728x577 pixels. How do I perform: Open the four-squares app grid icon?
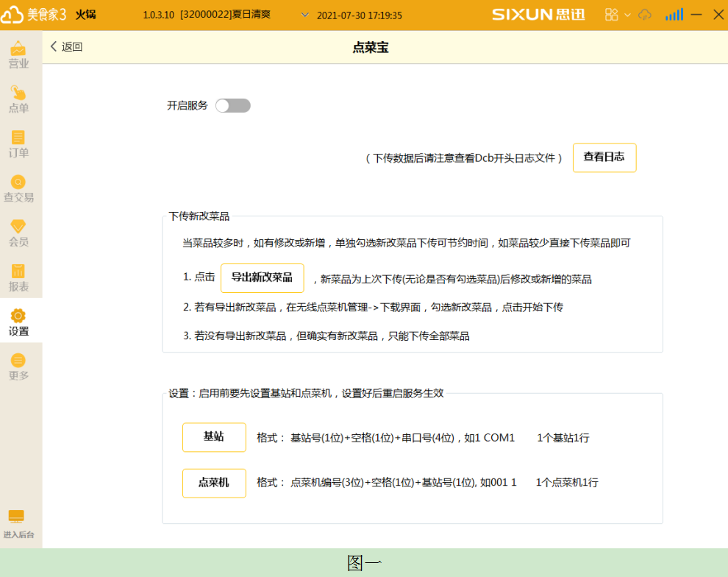pyautogui.click(x=612, y=15)
